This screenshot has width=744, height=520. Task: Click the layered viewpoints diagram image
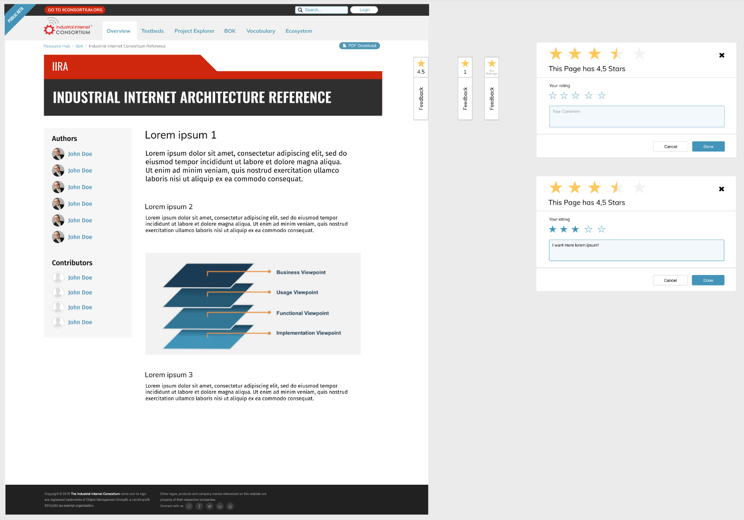click(253, 304)
